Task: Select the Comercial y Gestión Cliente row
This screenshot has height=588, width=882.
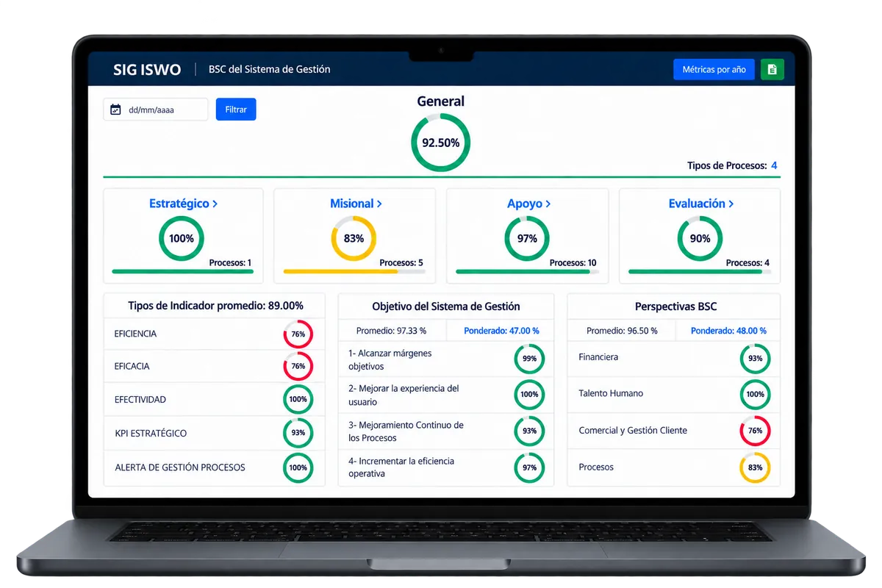Action: click(x=673, y=431)
